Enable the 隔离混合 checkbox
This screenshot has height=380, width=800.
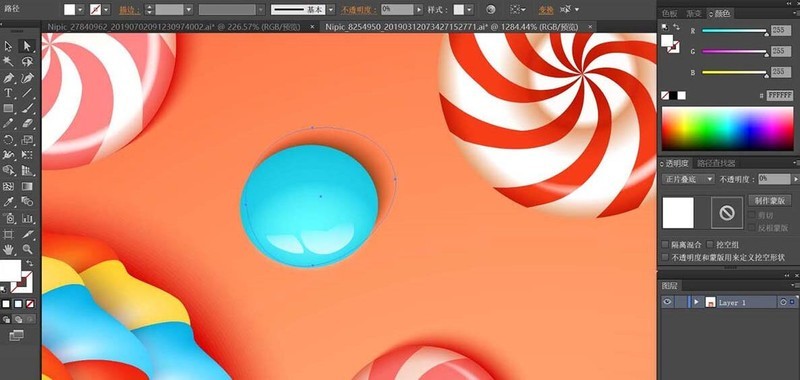point(665,245)
